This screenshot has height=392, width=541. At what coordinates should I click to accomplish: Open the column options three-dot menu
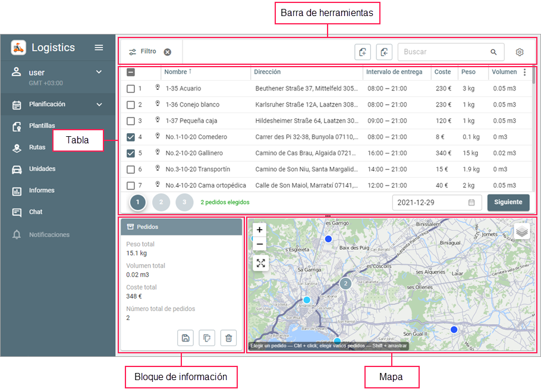coord(524,73)
